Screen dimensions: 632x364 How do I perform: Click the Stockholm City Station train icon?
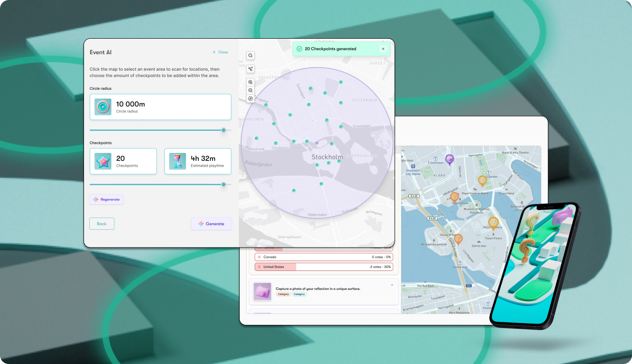(413, 165)
